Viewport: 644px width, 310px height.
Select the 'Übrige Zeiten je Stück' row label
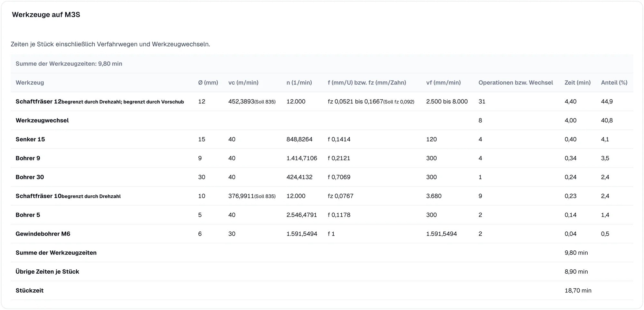[x=47, y=272]
